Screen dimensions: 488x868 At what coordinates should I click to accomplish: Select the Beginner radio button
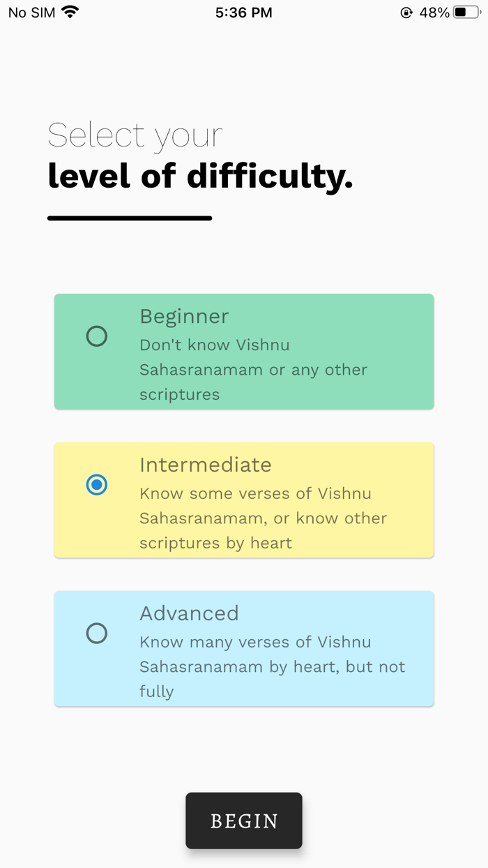(97, 336)
